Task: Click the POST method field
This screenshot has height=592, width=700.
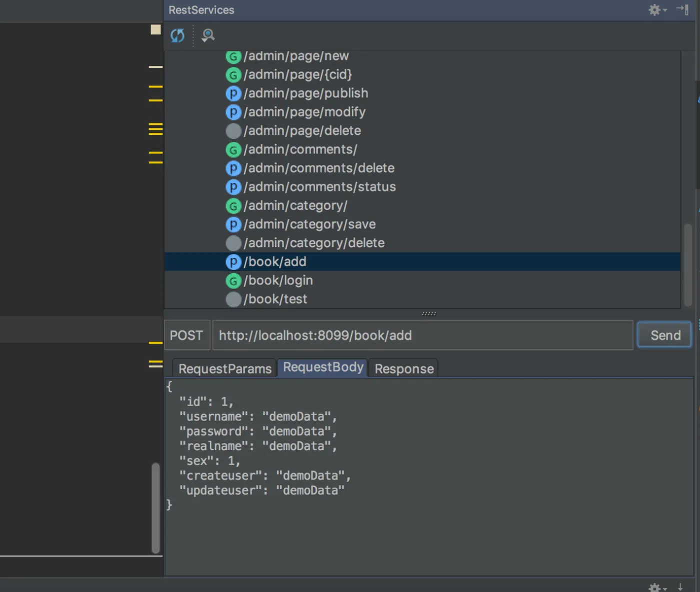Action: tap(187, 335)
